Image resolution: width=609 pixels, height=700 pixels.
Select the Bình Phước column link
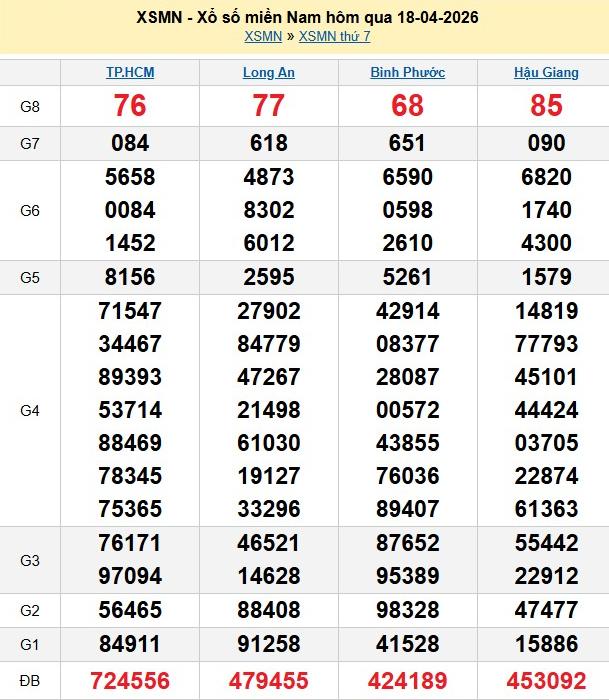(x=407, y=73)
